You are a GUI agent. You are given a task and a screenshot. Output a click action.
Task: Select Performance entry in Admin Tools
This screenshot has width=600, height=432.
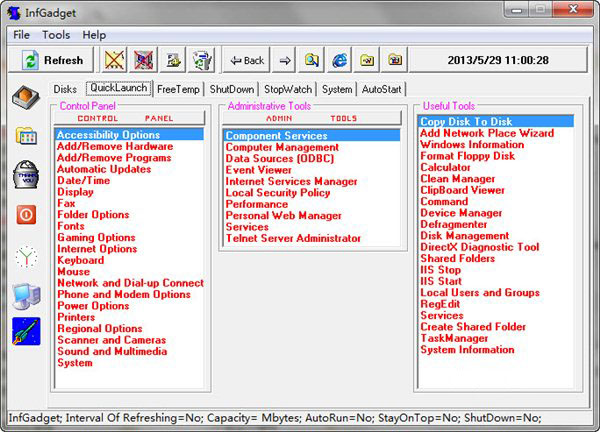click(257, 204)
